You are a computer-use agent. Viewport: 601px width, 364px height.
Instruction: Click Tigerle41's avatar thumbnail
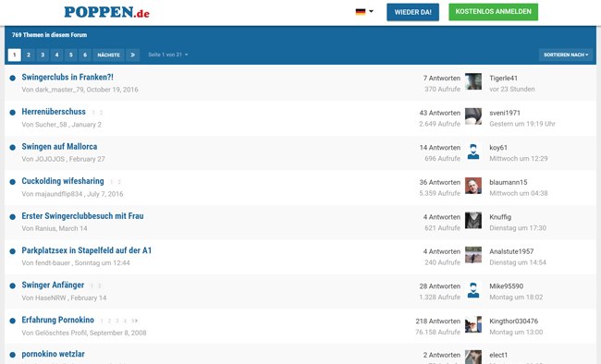(473, 81)
